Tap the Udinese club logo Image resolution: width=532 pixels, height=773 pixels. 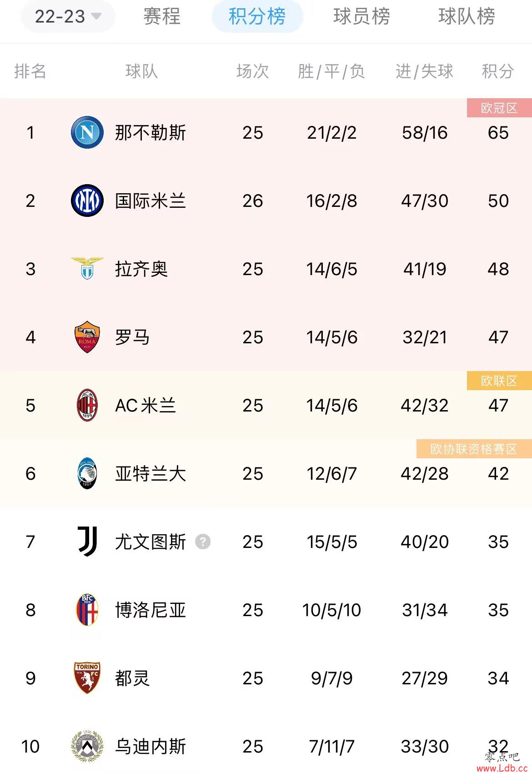(x=87, y=746)
